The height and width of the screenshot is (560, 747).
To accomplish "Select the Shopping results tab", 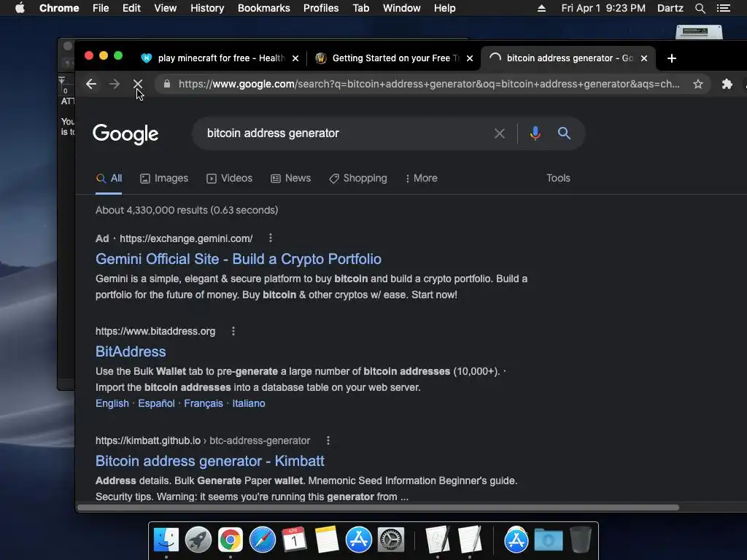I will point(357,178).
